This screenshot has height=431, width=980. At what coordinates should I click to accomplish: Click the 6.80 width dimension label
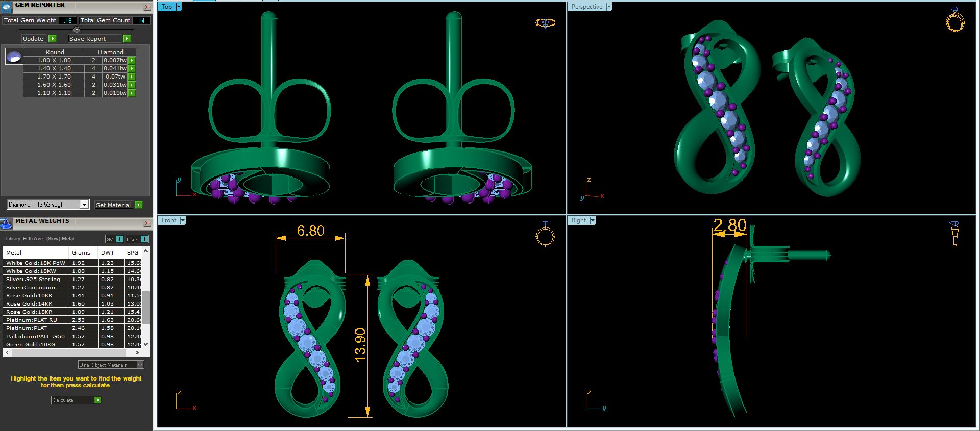tap(311, 231)
